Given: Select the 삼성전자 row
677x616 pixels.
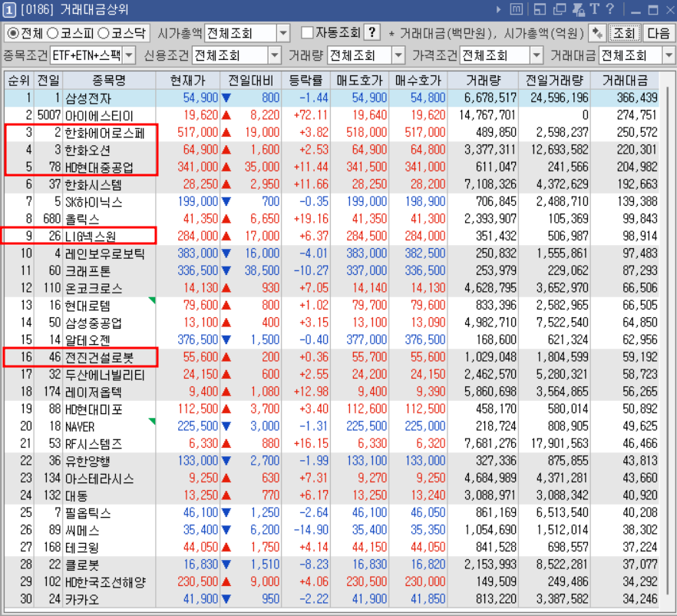Looking at the screenshot, I should pos(332,98).
